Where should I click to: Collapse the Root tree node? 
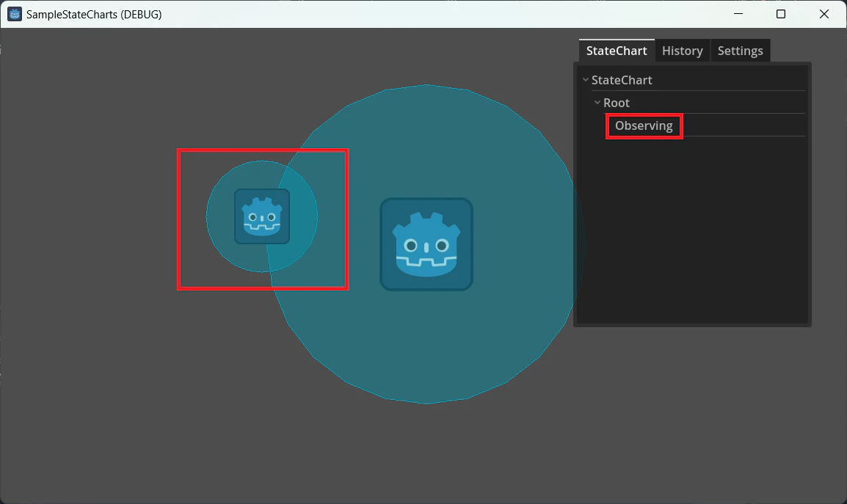597,103
